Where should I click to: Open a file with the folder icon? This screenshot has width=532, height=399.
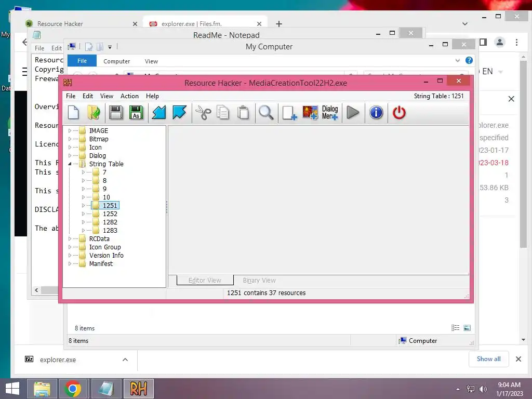click(94, 113)
